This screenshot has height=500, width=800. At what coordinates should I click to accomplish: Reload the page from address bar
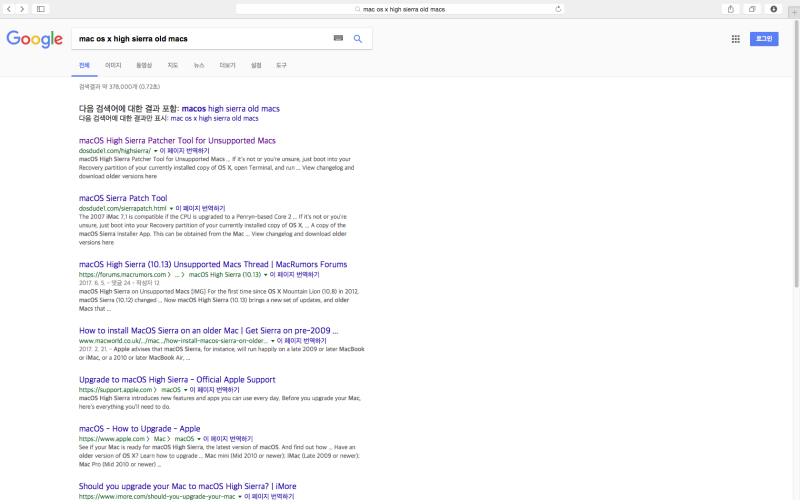(558, 9)
